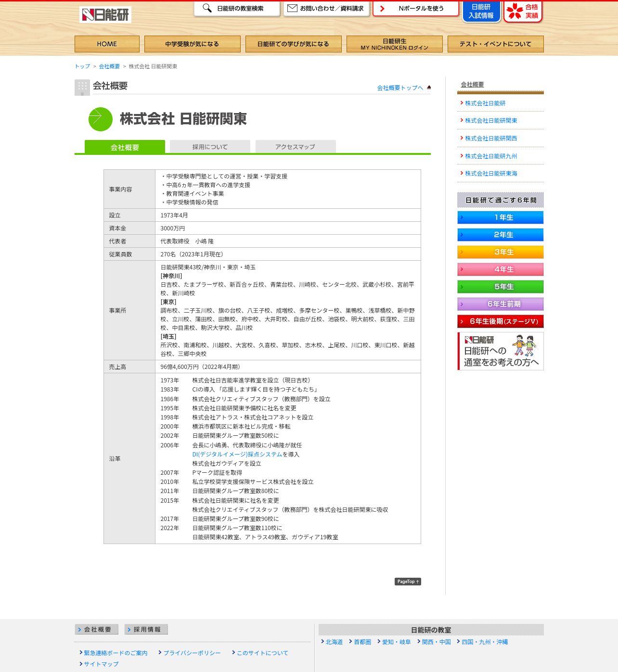Viewport: 618px width, 672px height.
Task: Open 株式会社日能研東海 sidebar link
Action: point(491,173)
